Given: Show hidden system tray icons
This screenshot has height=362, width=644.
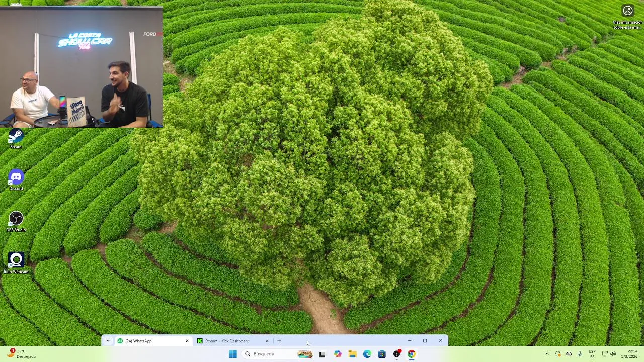Looking at the screenshot, I should [x=547, y=354].
